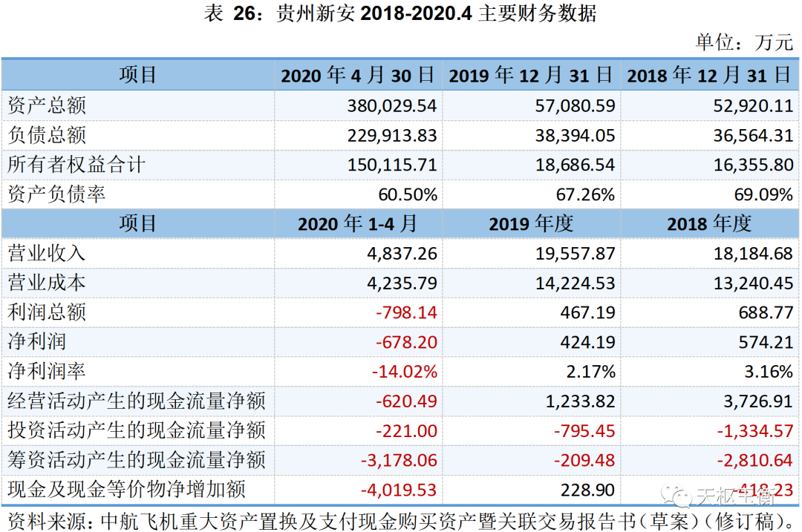
Task: Click the table title starting with 表 26
Action: tap(400, 14)
